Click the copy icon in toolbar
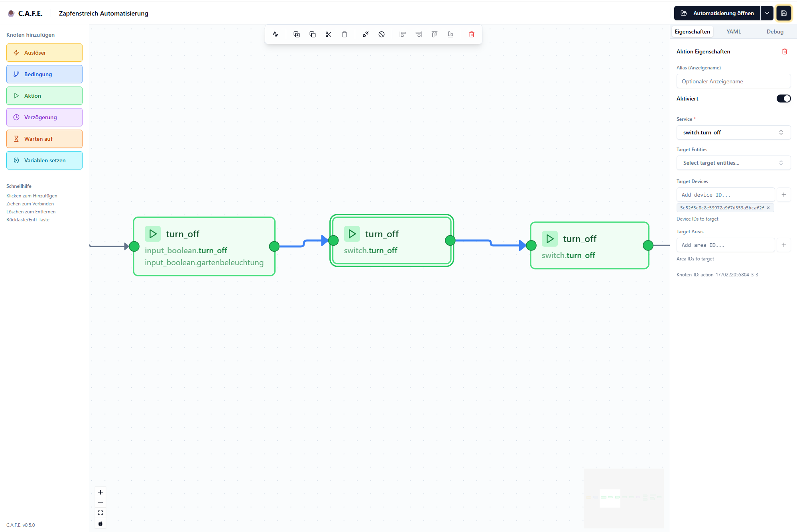797x532 pixels. pyautogui.click(x=313, y=34)
